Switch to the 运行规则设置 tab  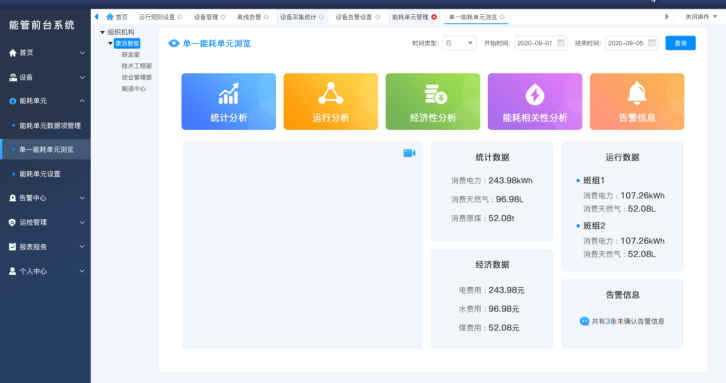tap(156, 17)
